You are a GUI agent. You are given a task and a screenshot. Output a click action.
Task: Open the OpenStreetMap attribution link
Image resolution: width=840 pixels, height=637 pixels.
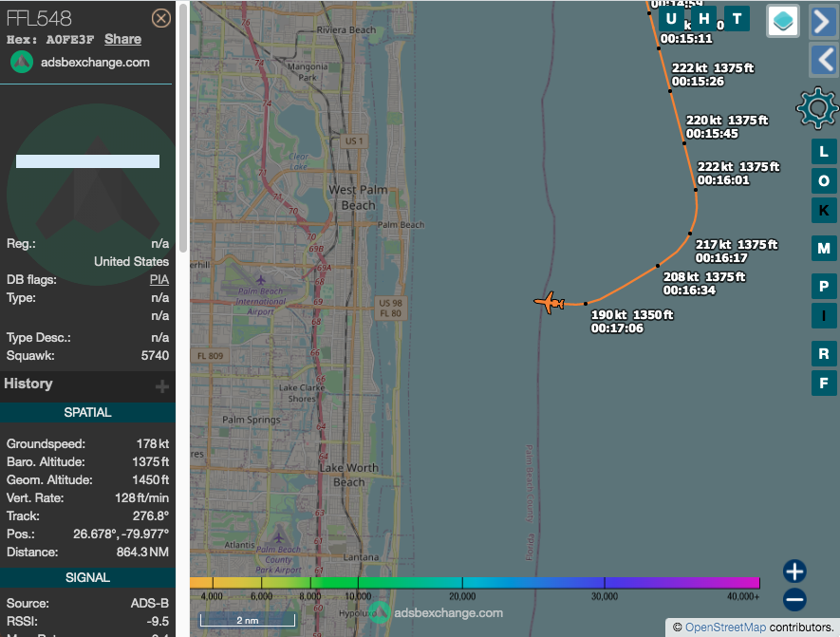coord(725,627)
